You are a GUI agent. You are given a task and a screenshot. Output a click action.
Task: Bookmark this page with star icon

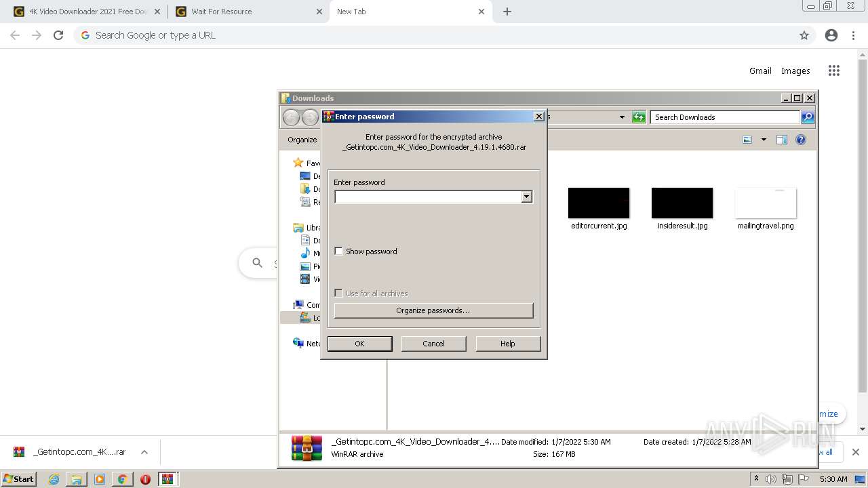tap(804, 35)
